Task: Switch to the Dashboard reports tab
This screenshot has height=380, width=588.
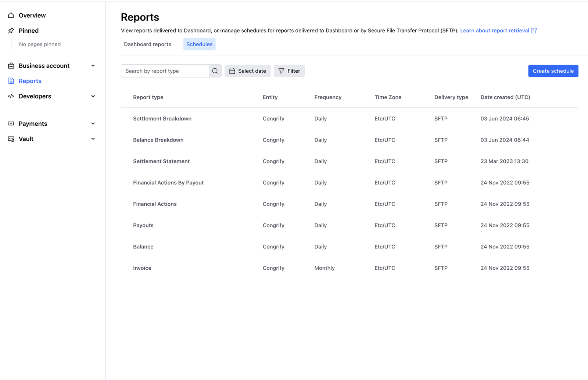Action: click(147, 44)
